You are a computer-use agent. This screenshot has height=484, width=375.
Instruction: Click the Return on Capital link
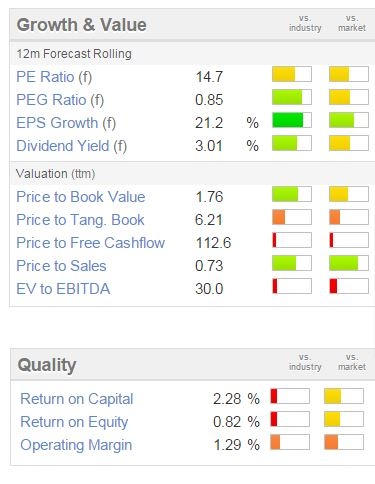[x=77, y=399]
